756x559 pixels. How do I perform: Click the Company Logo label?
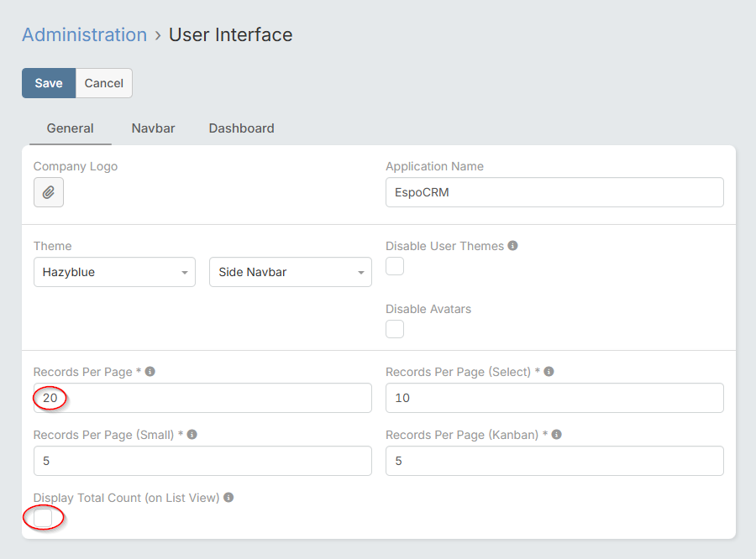click(76, 166)
